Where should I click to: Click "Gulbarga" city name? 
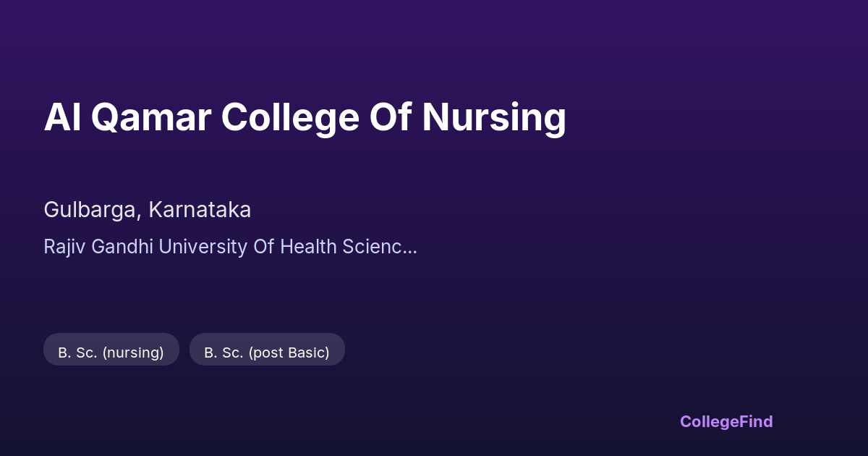[x=91, y=210]
